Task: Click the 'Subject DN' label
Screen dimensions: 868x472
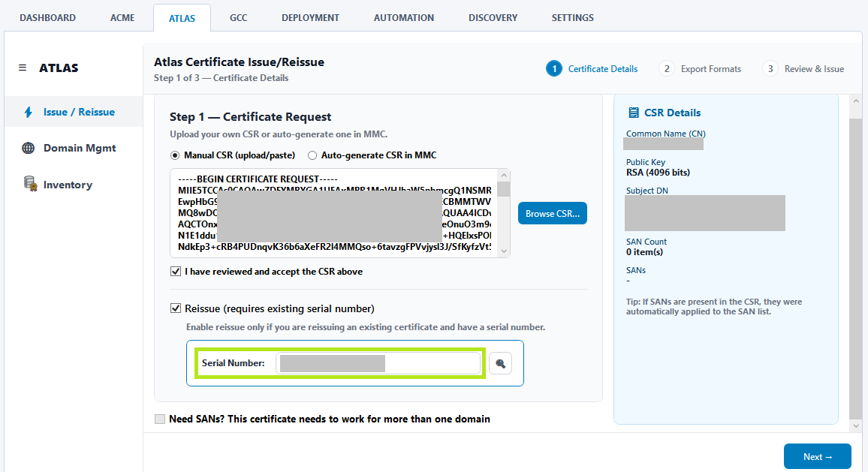Action: coord(647,191)
